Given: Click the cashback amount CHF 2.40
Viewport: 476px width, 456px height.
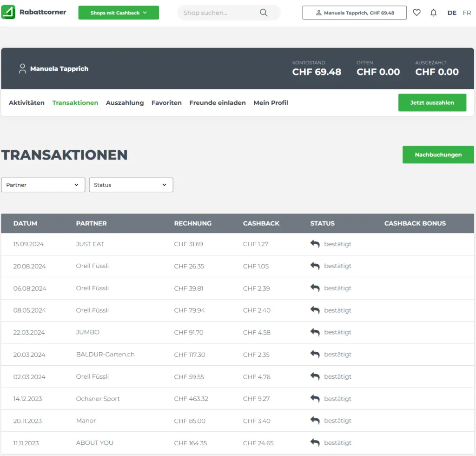Looking at the screenshot, I should tap(257, 310).
